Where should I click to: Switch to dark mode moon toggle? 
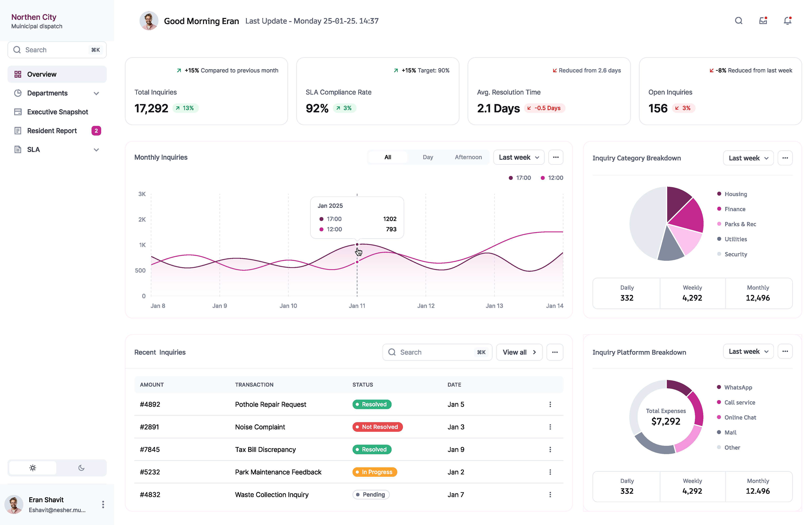click(81, 468)
